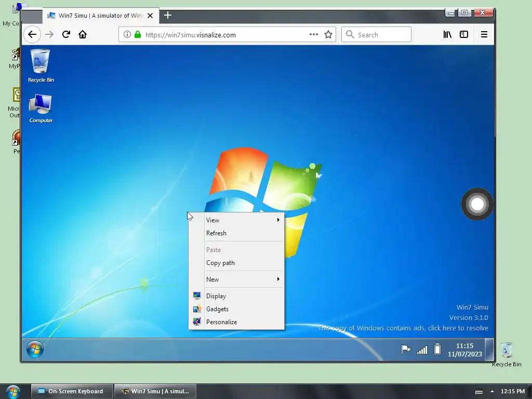Bookmark this page with the star icon
The height and width of the screenshot is (399, 532).
(x=328, y=34)
